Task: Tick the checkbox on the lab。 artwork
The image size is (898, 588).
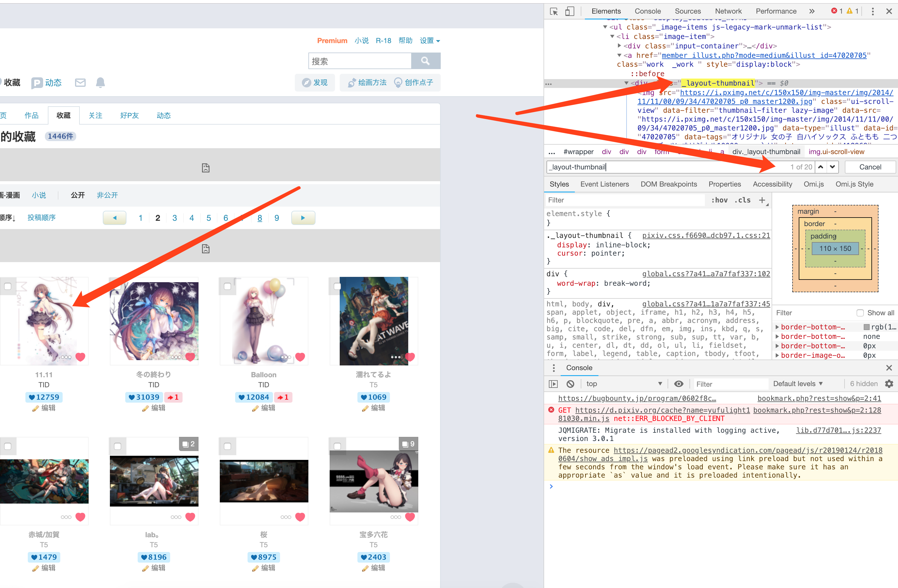Action: click(117, 446)
